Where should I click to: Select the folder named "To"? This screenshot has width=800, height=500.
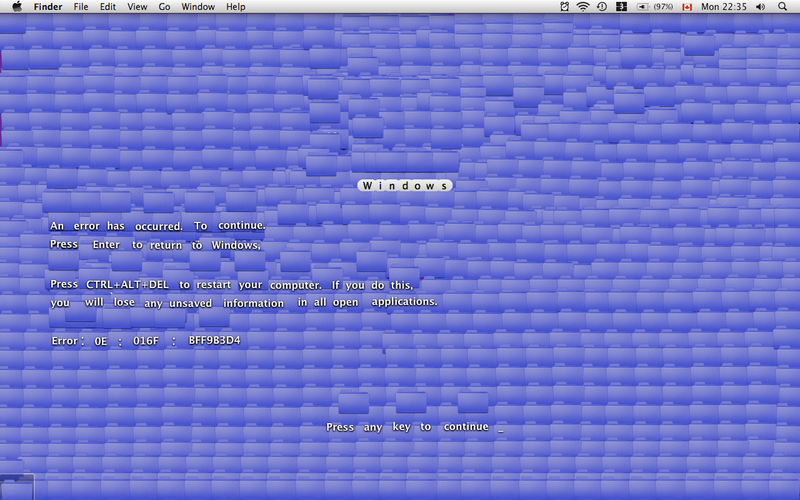tap(201, 226)
